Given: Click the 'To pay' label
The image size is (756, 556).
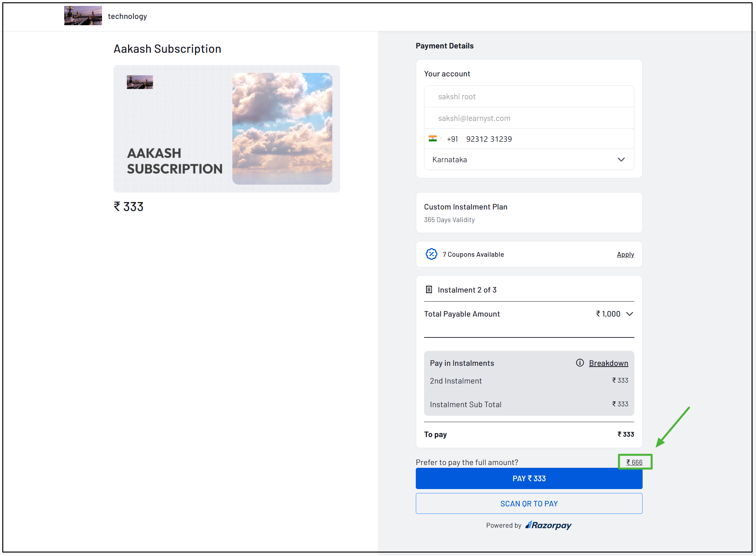Looking at the screenshot, I should (435, 434).
